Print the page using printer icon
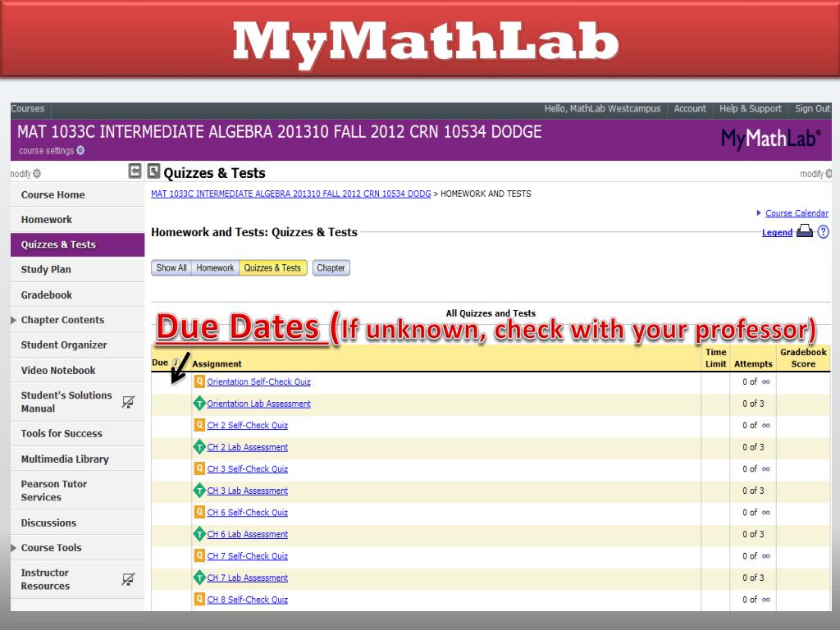Image resolution: width=840 pixels, height=630 pixels. coord(805,231)
